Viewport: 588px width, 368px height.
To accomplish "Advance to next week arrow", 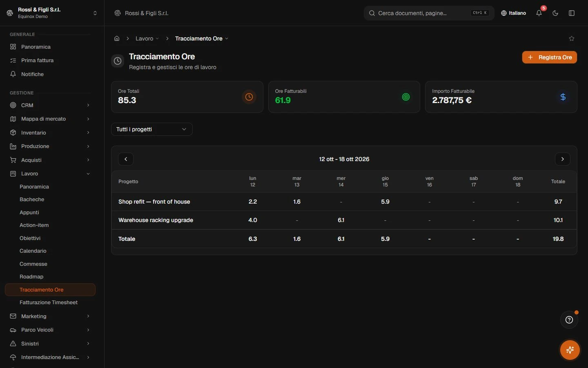I will click(x=563, y=159).
